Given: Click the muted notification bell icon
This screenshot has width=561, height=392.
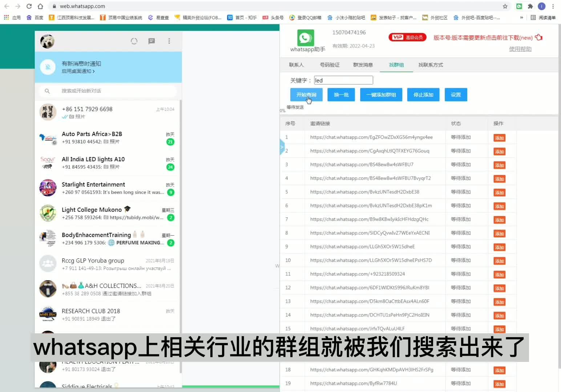Looking at the screenshot, I should [48, 67].
